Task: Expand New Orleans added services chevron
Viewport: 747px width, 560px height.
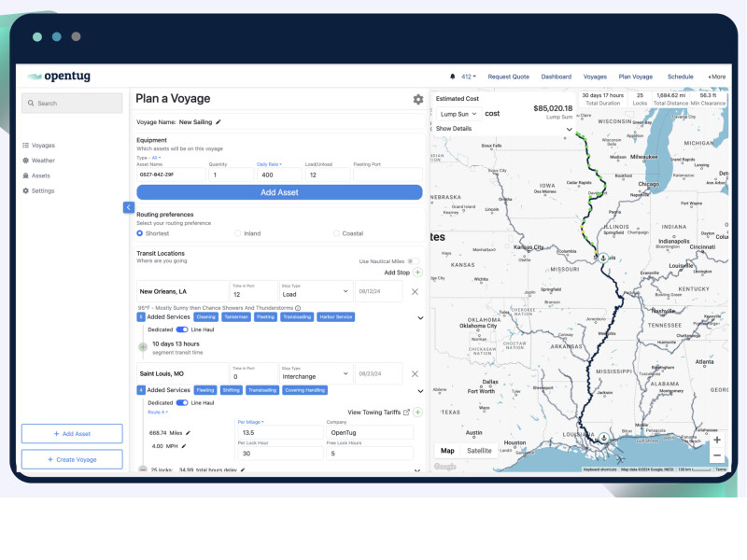Action: point(420,317)
